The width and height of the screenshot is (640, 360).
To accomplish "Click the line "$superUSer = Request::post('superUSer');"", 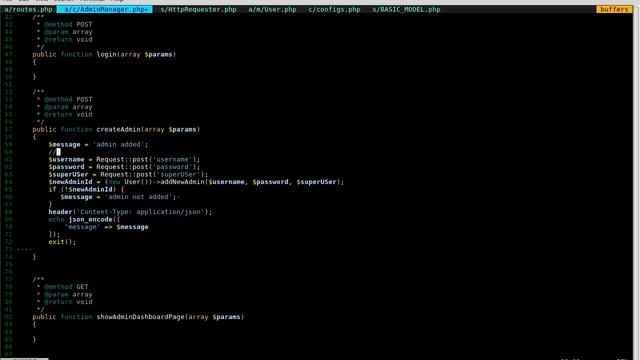I will (x=128, y=174).
